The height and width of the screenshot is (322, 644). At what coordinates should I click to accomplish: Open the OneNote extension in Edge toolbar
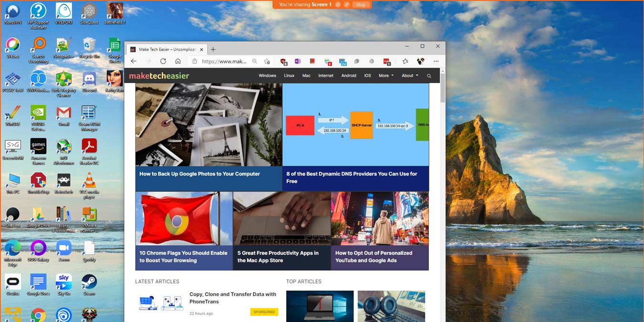point(298,61)
